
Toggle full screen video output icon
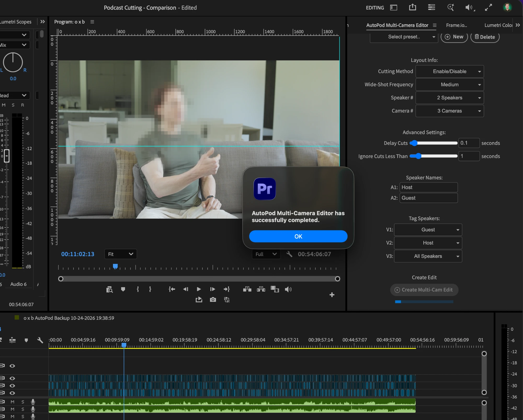[x=488, y=7]
